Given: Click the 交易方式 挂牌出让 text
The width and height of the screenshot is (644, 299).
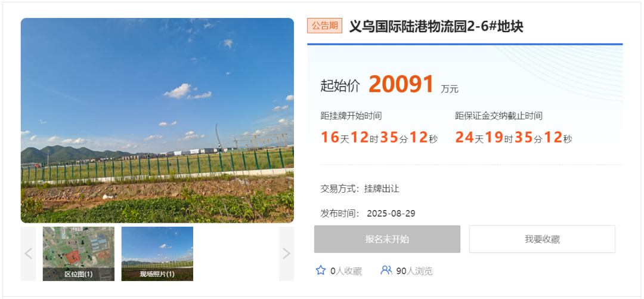Looking at the screenshot, I should (360, 189).
